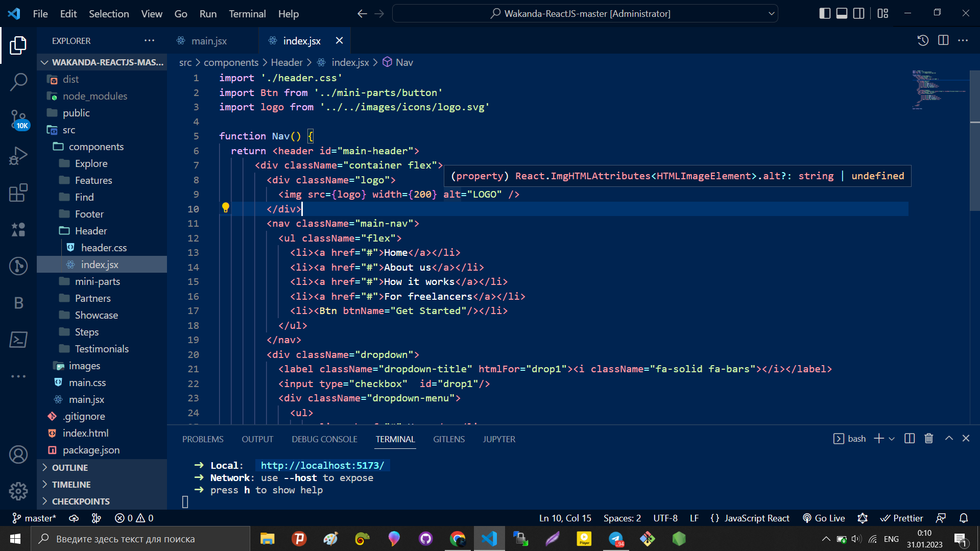Split the terminal panel
This screenshot has width=980, height=551.
[x=909, y=439]
